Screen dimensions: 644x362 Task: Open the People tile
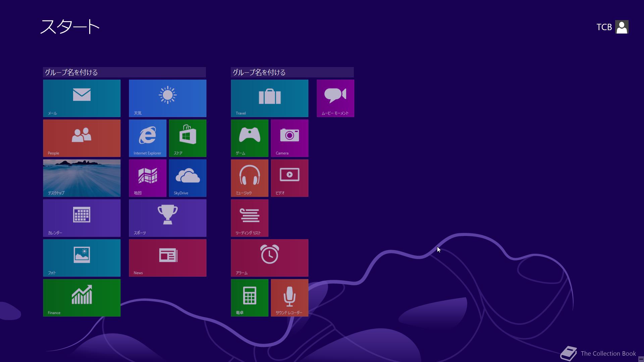coord(82,138)
